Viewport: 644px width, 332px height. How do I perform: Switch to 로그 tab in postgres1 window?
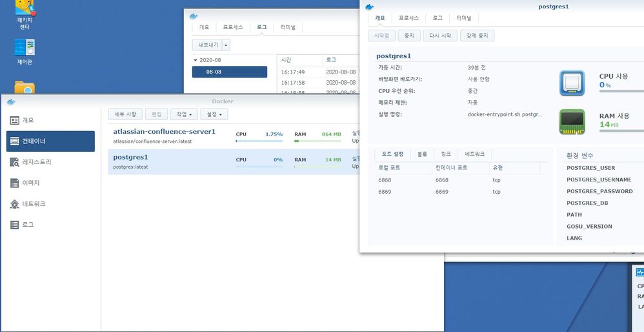pos(438,19)
